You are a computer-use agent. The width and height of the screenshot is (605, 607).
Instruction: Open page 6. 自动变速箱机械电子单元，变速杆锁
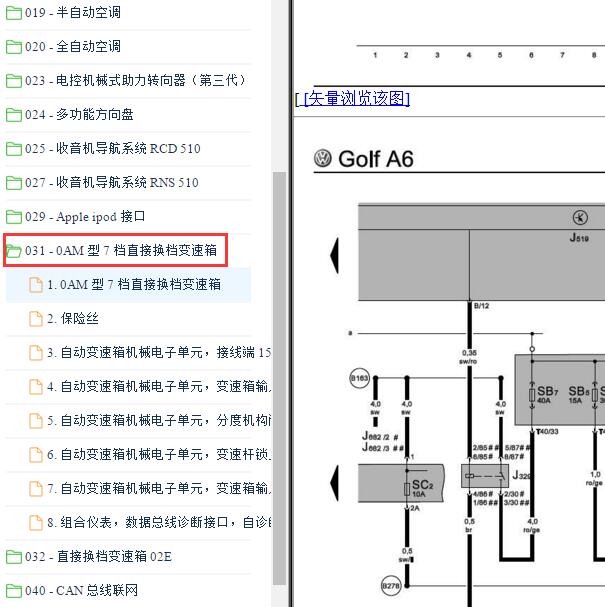[x=159, y=455]
